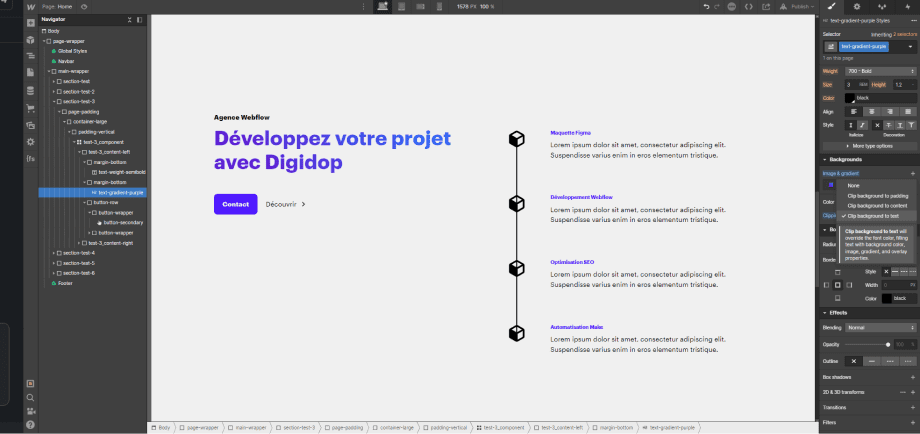The width and height of the screenshot is (920, 434).
Task: Open the Components cube panel
Action: [x=31, y=40]
